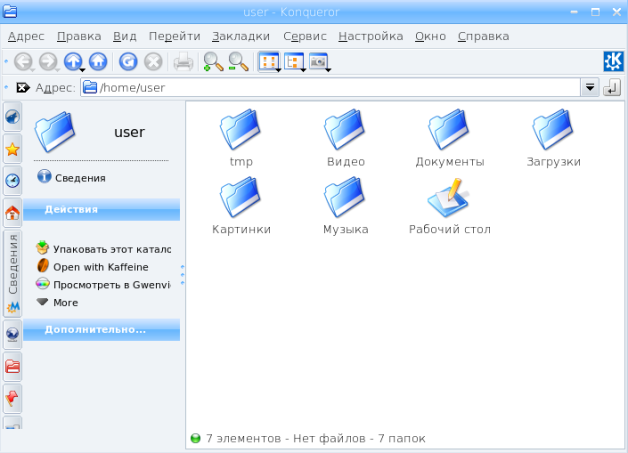The height and width of the screenshot is (453, 628).
Task: Open the Bookmarks sidebar star tab
Action: click(13, 149)
